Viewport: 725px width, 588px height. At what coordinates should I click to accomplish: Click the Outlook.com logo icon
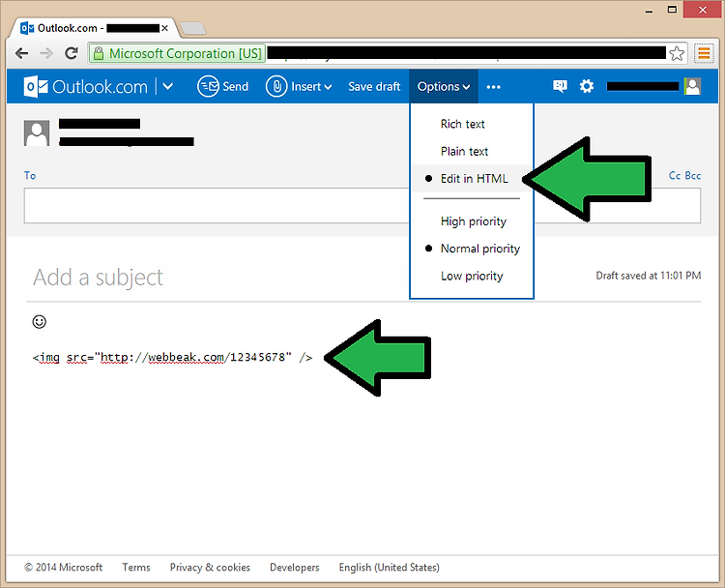tap(36, 86)
